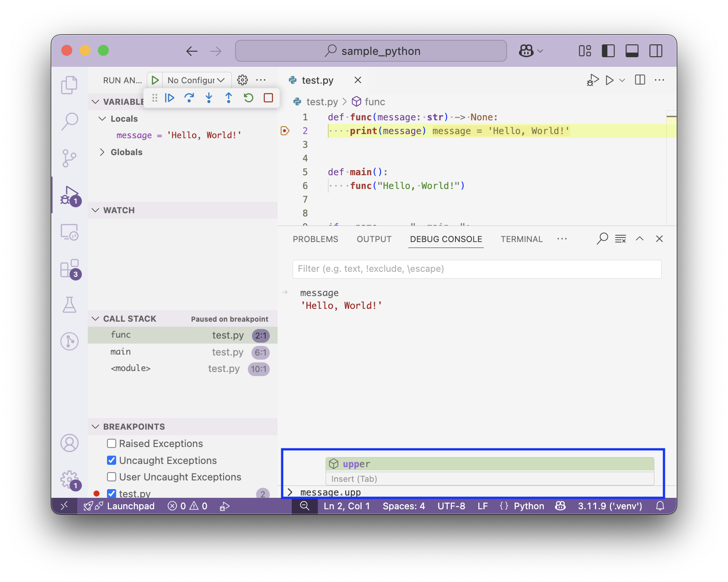Viewport: 728px width, 582px height.
Task: Open Manage gear in activity bar
Action: (x=70, y=480)
